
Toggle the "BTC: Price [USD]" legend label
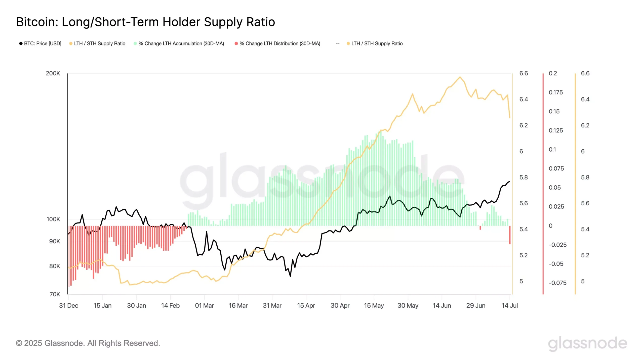tap(43, 43)
